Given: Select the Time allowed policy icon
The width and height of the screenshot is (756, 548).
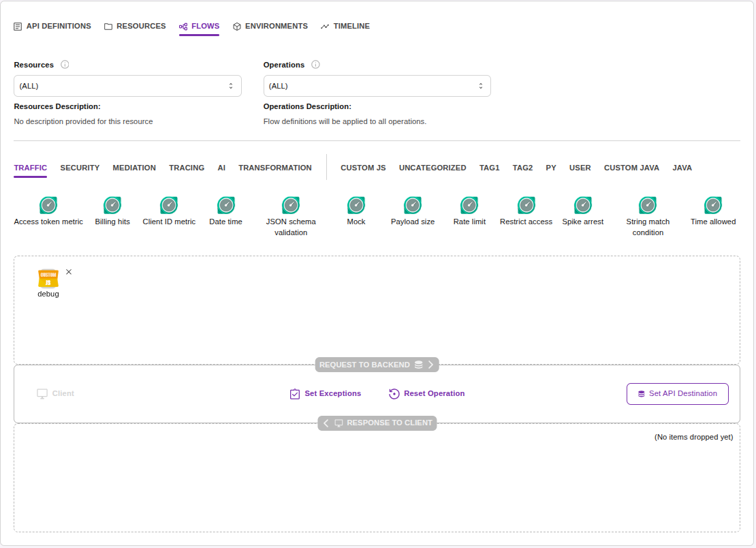Looking at the screenshot, I should [x=713, y=205].
